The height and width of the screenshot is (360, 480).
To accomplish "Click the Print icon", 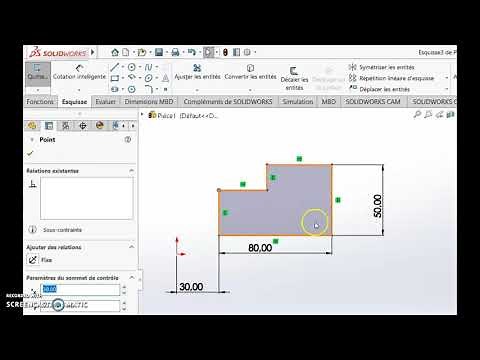I will [x=175, y=52].
